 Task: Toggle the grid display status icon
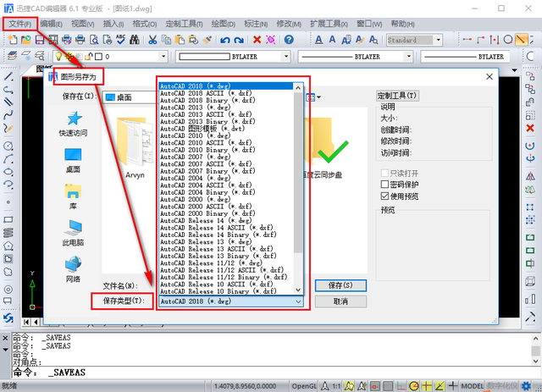click(388, 386)
